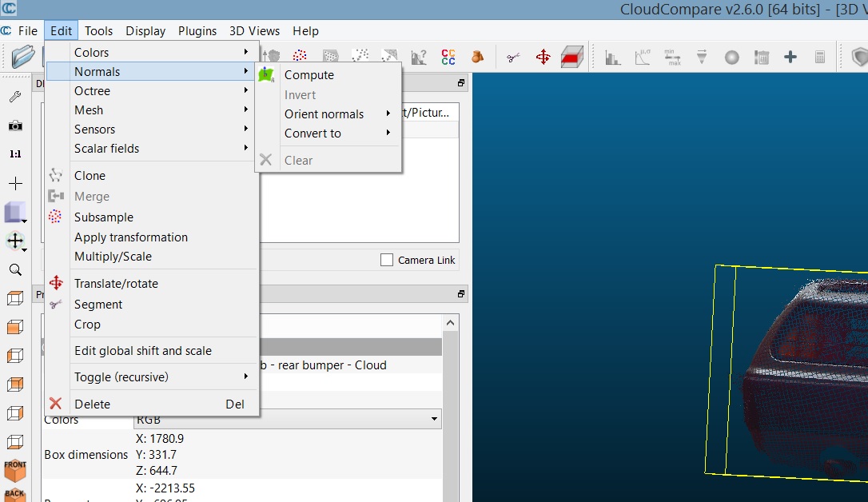This screenshot has width=868, height=502.
Task: Click the CC clone icon in the toolbar
Action: (x=448, y=57)
